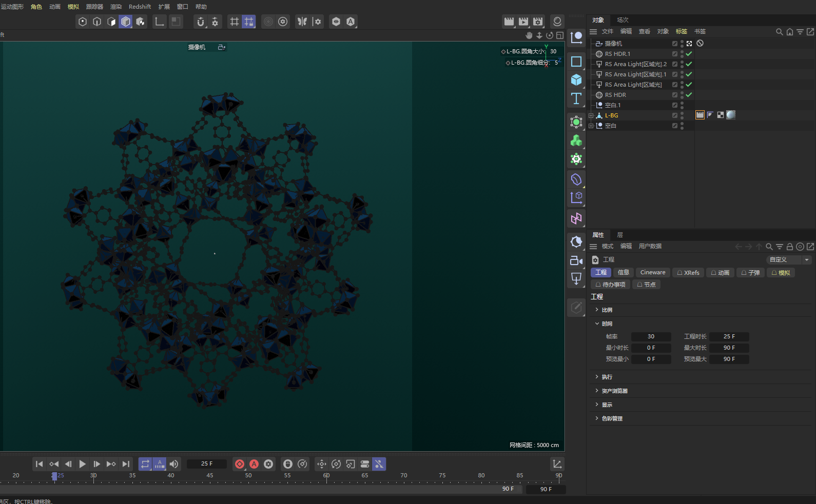Viewport: 816px width, 504px height.
Task: Expand the 显示 section
Action: (x=597, y=405)
